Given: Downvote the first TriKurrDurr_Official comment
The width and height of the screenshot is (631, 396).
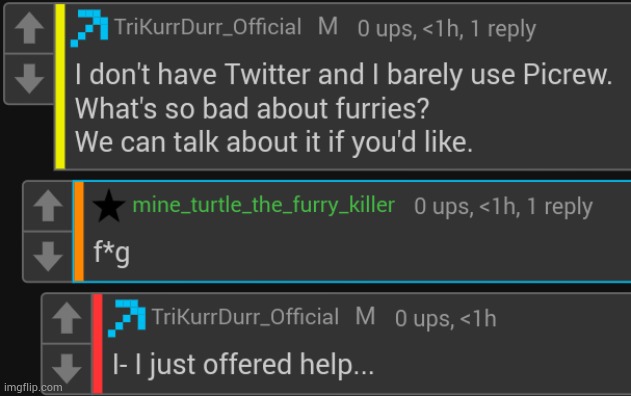Looking at the screenshot, I should pos(29,79).
